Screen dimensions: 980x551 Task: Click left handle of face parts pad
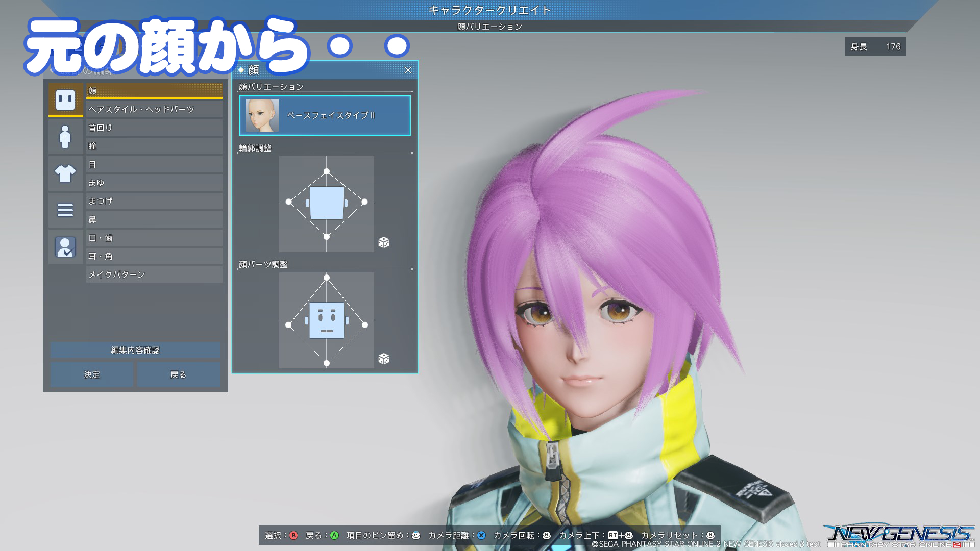288,324
